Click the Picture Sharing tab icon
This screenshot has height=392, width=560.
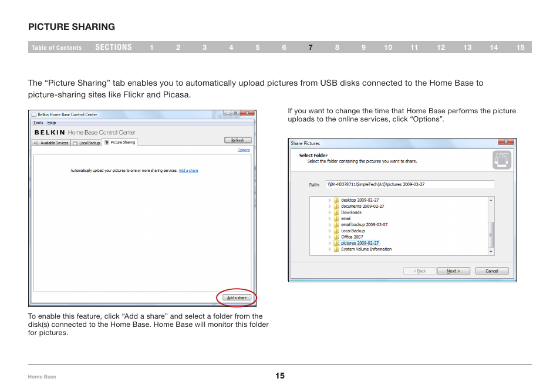(x=106, y=143)
